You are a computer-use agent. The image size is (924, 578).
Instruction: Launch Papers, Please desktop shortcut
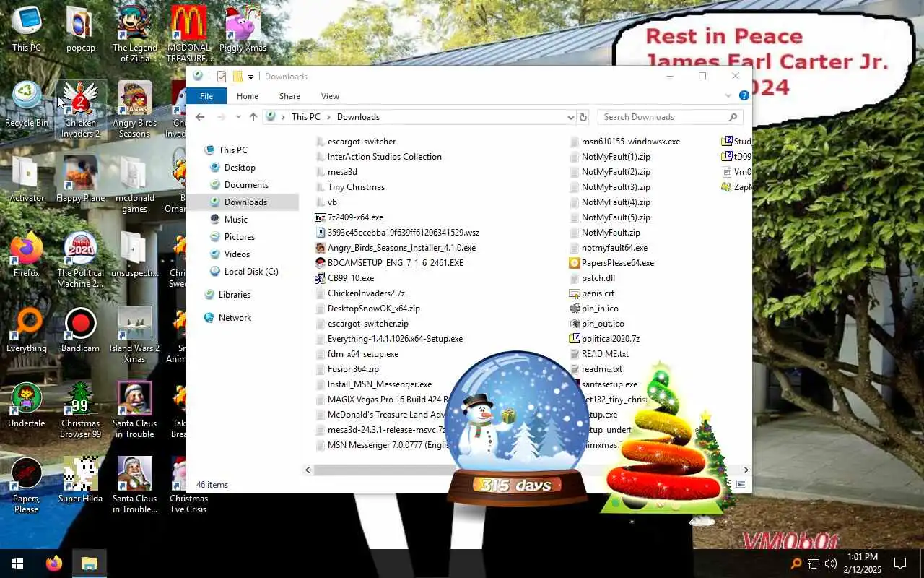27,485
